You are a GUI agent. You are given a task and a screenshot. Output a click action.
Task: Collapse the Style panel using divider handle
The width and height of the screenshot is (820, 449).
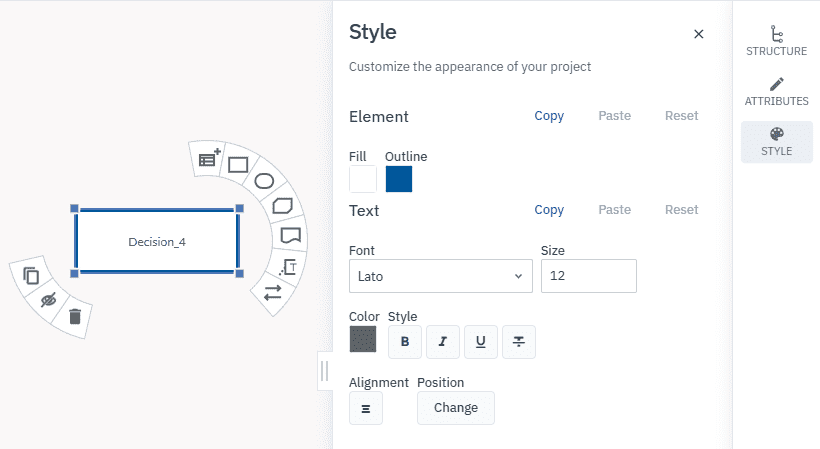pos(324,371)
